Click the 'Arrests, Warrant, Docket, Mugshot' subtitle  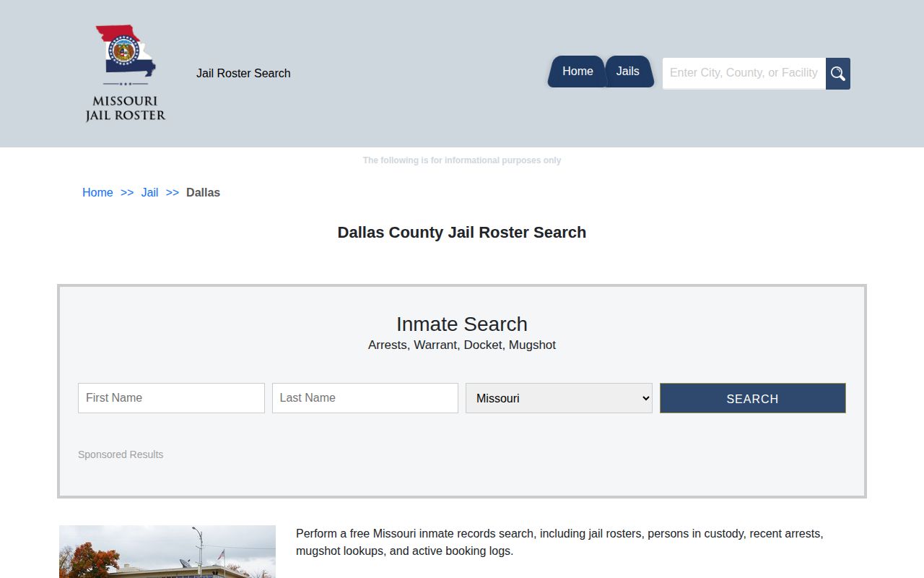point(462,345)
